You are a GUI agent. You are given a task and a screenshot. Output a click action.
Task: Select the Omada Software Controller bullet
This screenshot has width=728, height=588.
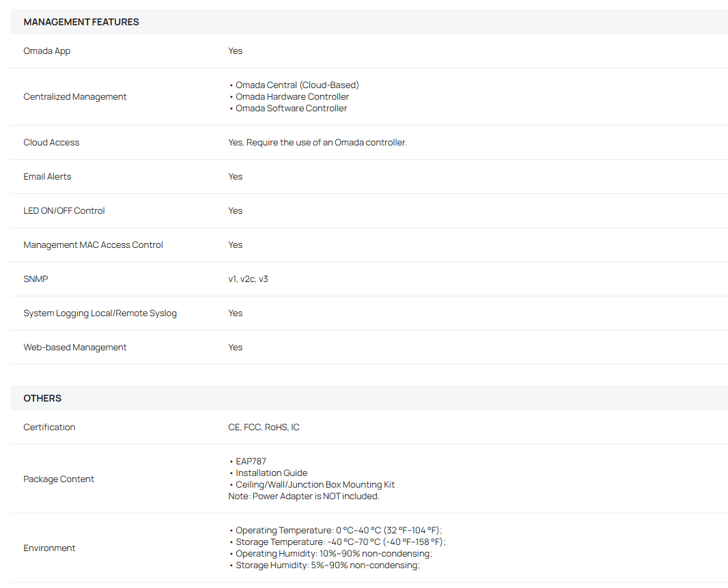[x=291, y=109]
